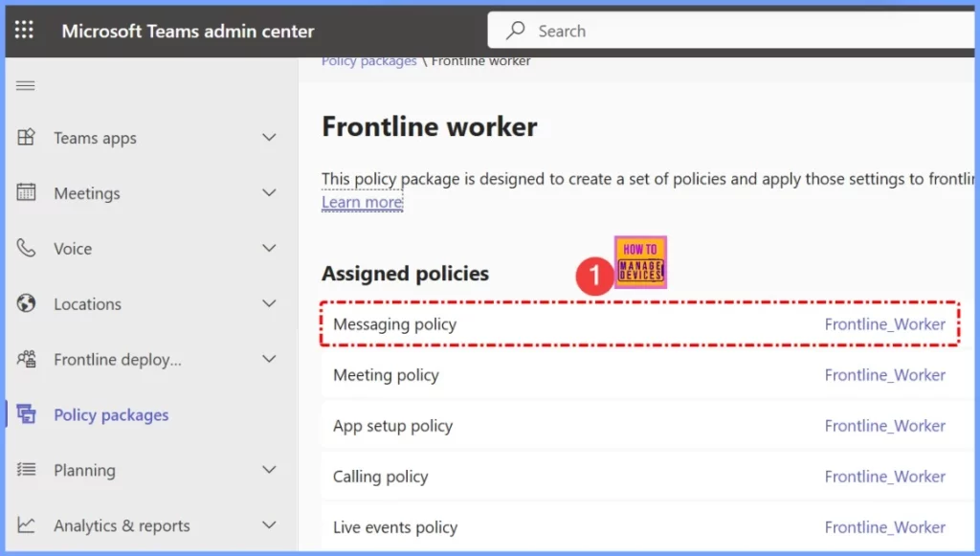Click the Frontline deployment people icon
The image size is (980, 556).
[x=26, y=359]
